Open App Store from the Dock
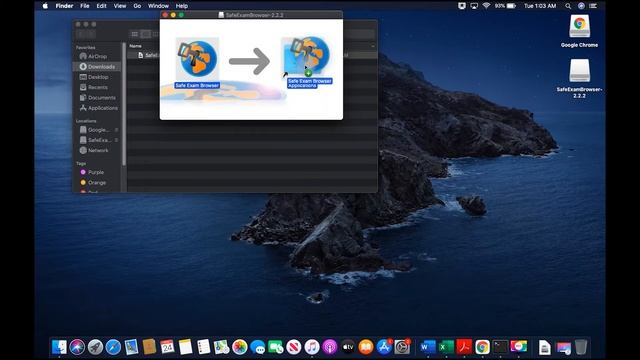This screenshot has width=640, height=360. coord(384,347)
